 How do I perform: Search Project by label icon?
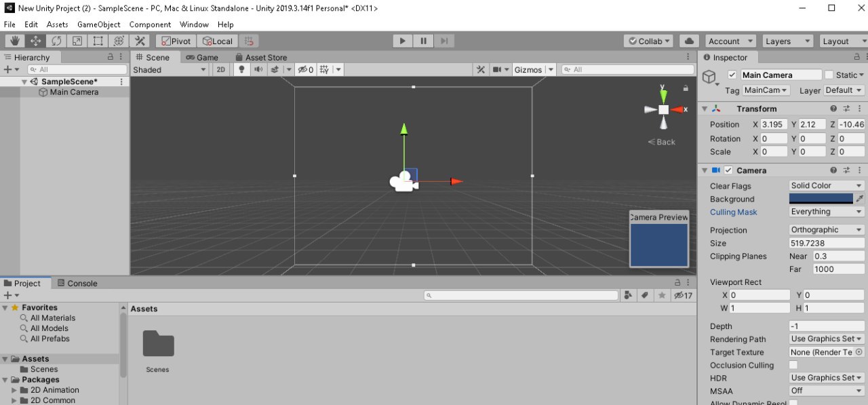tap(644, 295)
